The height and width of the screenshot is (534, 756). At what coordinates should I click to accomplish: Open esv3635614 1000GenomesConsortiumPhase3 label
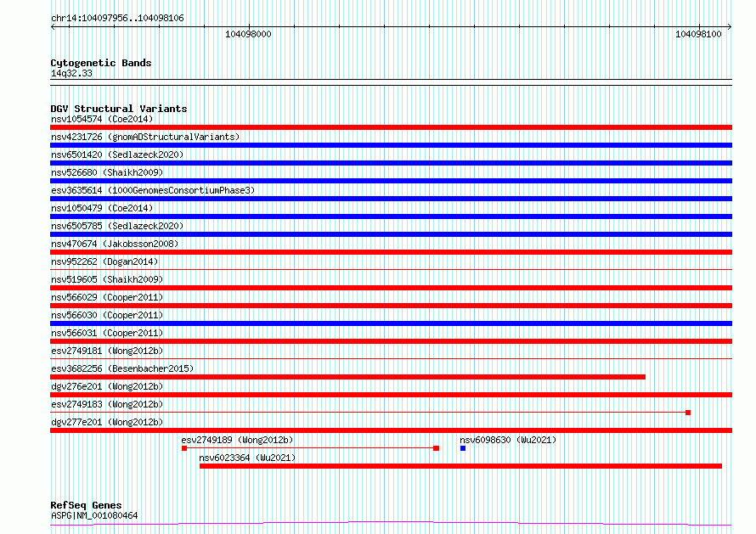(153, 190)
